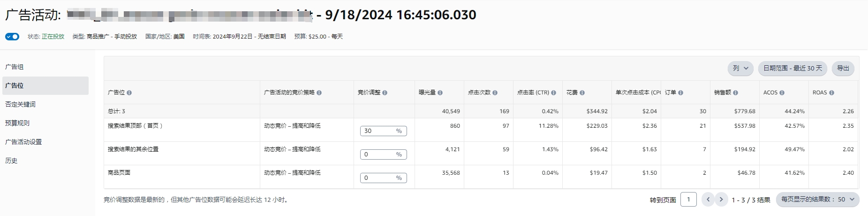Click 动态竞价 strategy text in 商品页面 row
868x216 pixels.
[292, 173]
